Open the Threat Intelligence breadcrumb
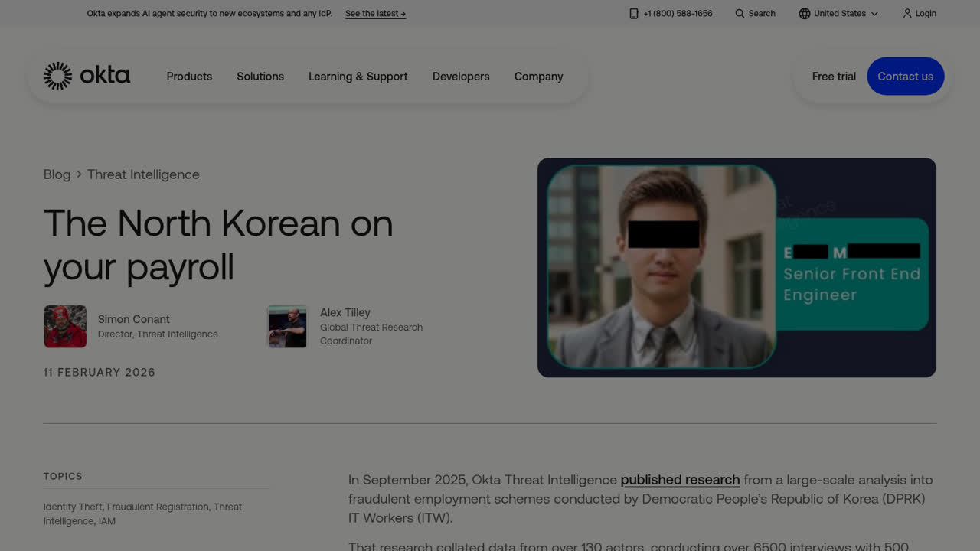 click(x=143, y=174)
